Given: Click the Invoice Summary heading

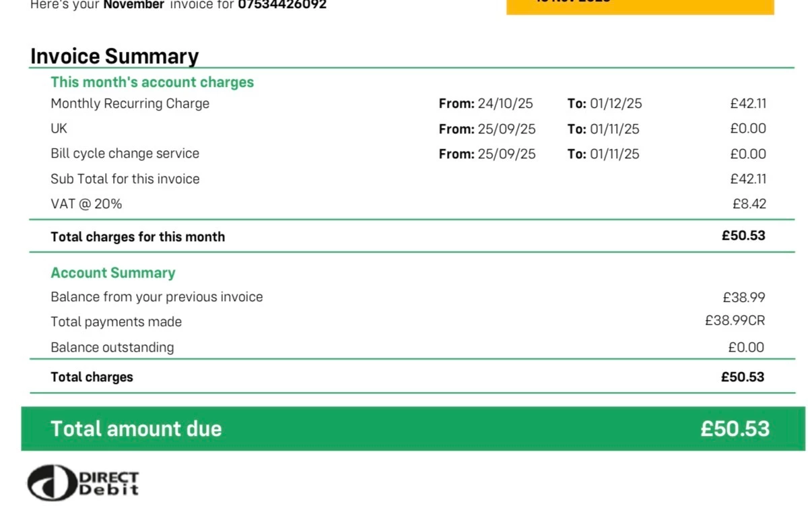Looking at the screenshot, I should 114,56.
